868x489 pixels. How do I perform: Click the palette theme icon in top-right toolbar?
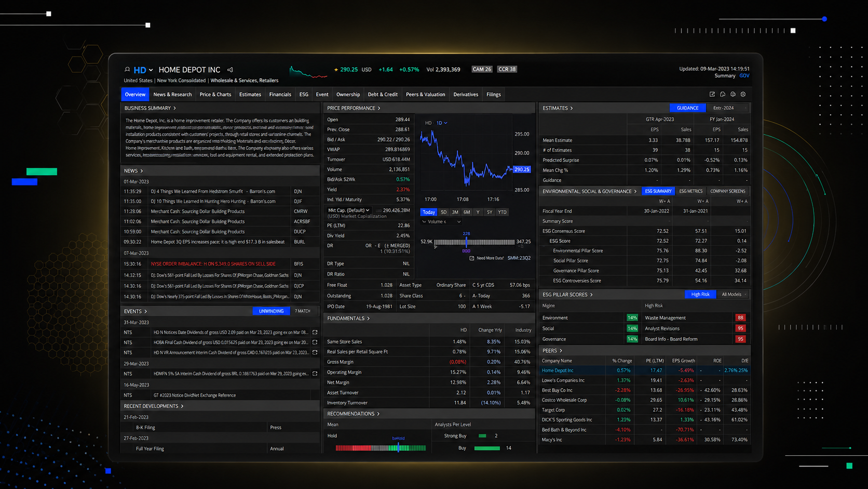(723, 94)
